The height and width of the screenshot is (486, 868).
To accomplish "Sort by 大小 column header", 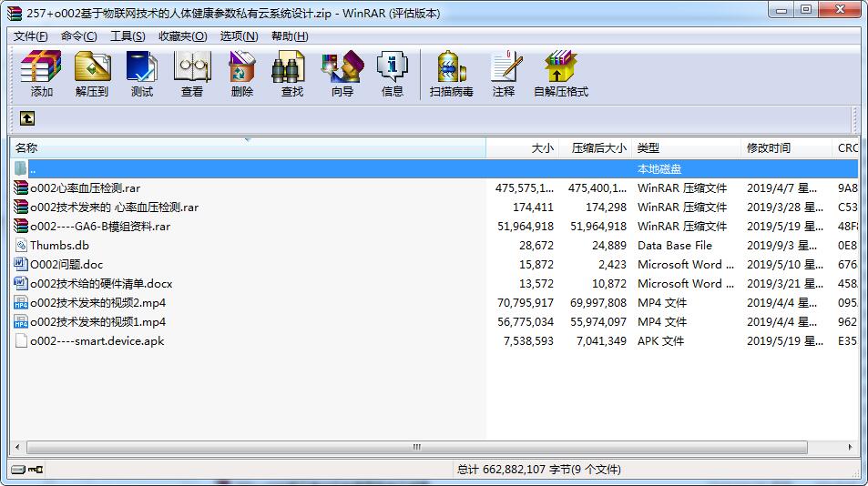I will [x=522, y=148].
